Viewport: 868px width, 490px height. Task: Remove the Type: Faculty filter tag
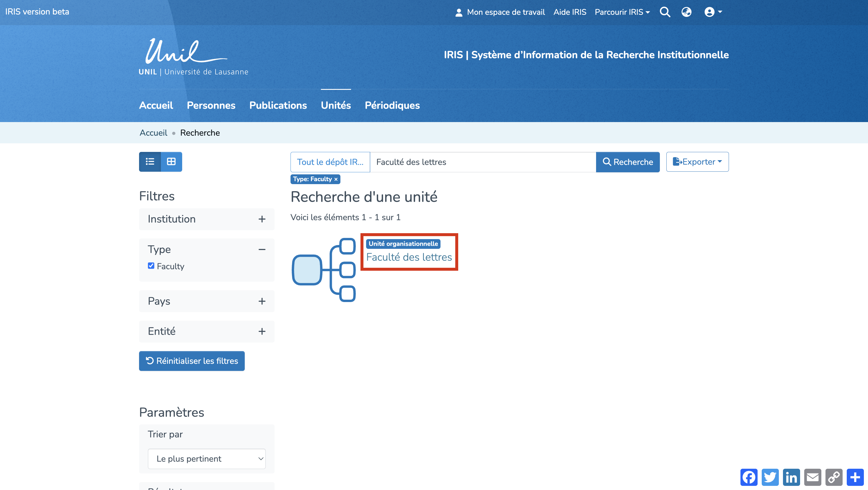point(336,179)
